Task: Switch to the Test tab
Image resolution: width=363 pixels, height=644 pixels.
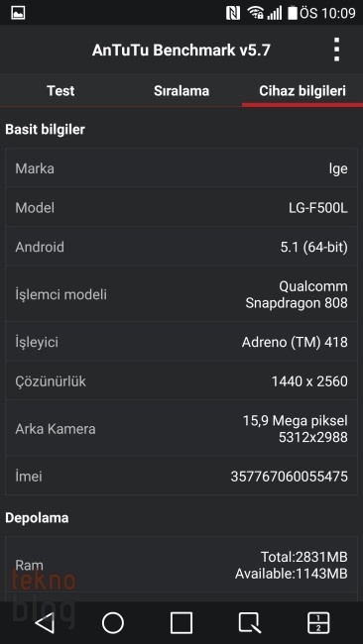Action: point(60,91)
